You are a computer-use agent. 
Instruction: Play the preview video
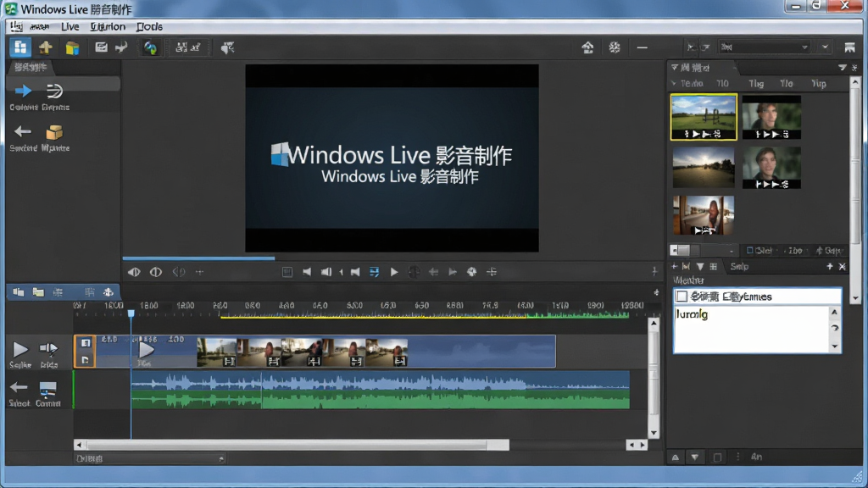tap(394, 272)
